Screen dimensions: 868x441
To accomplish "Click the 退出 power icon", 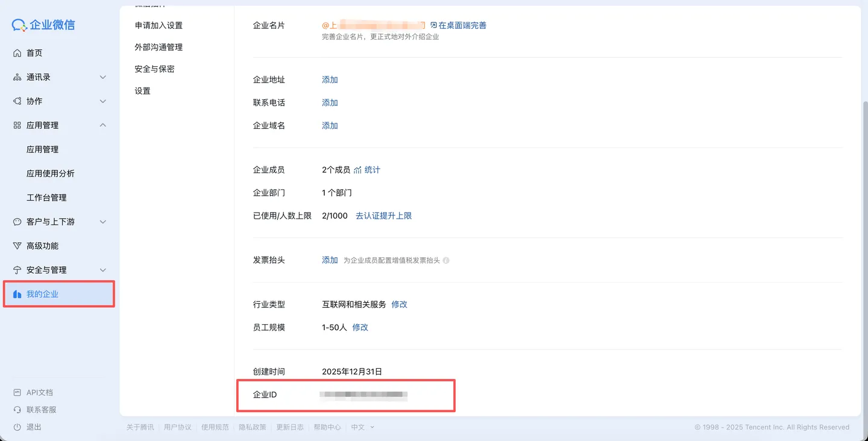I will tap(17, 427).
